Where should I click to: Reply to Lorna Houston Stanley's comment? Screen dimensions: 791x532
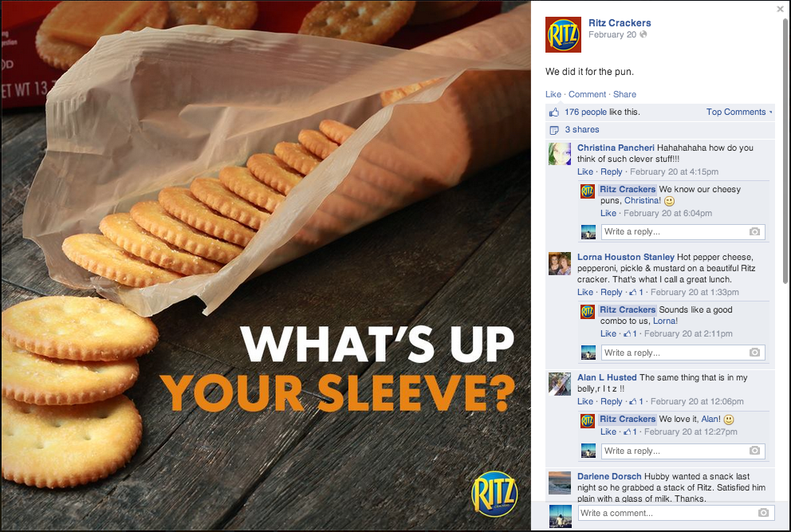(x=612, y=292)
